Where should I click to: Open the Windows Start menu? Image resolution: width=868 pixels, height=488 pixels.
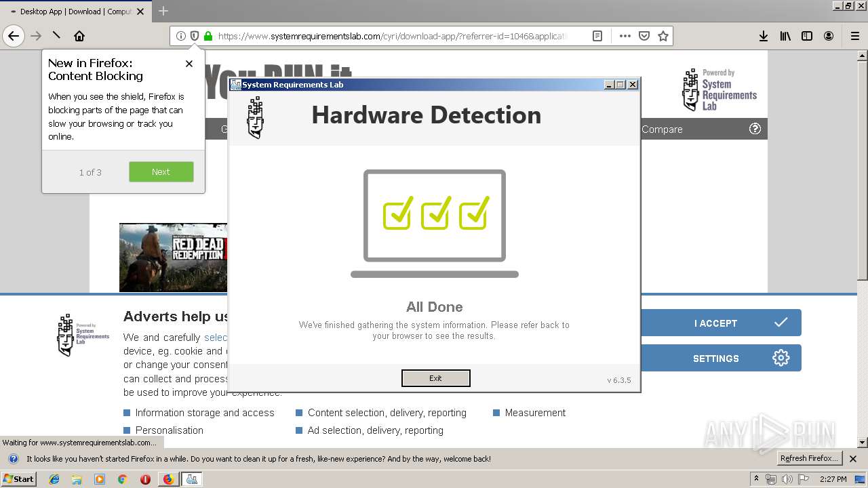19,479
